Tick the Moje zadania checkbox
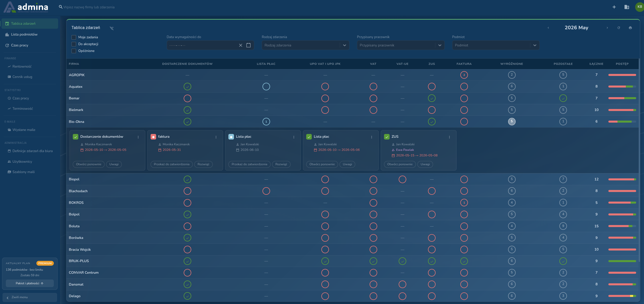644x304 pixels. (x=74, y=37)
